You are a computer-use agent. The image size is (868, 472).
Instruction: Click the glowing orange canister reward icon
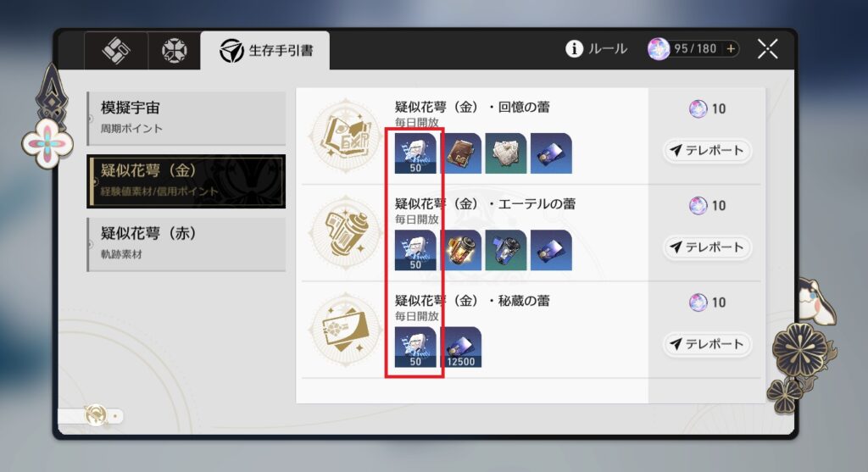pos(460,250)
